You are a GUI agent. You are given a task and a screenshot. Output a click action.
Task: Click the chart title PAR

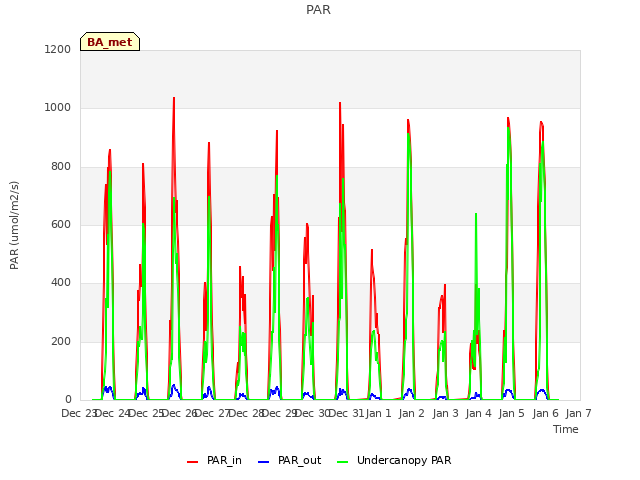318,9
